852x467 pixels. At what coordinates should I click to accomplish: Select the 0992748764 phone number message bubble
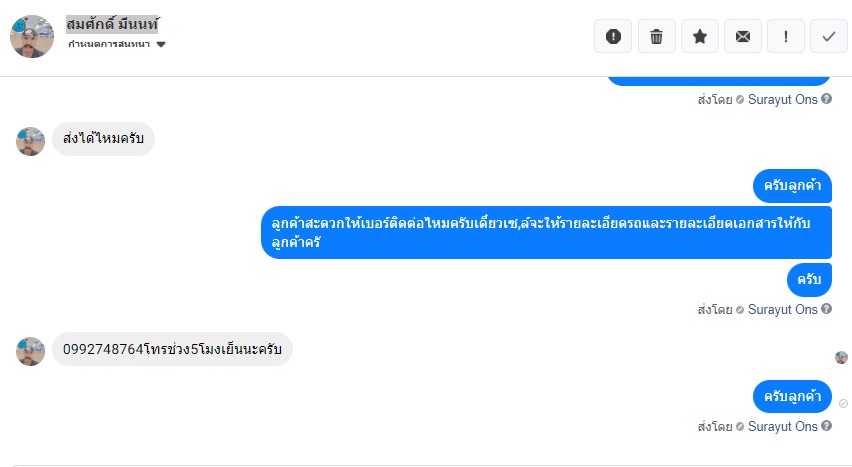(172, 349)
